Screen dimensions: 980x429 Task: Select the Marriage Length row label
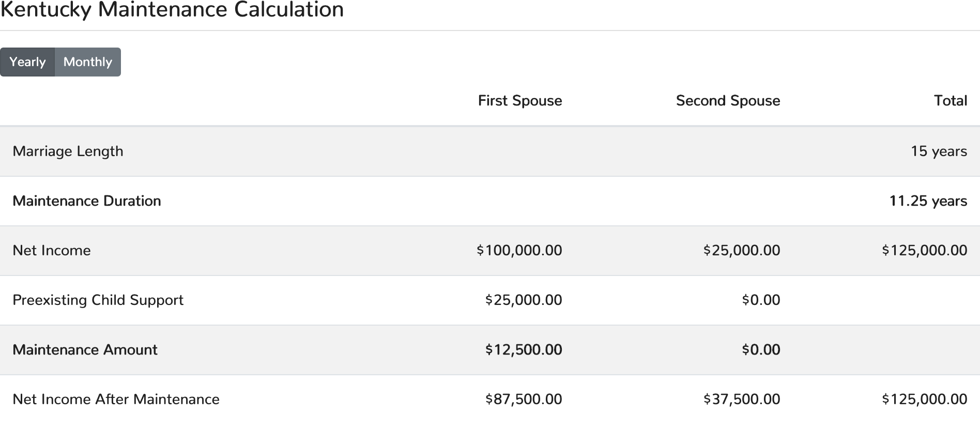(68, 151)
